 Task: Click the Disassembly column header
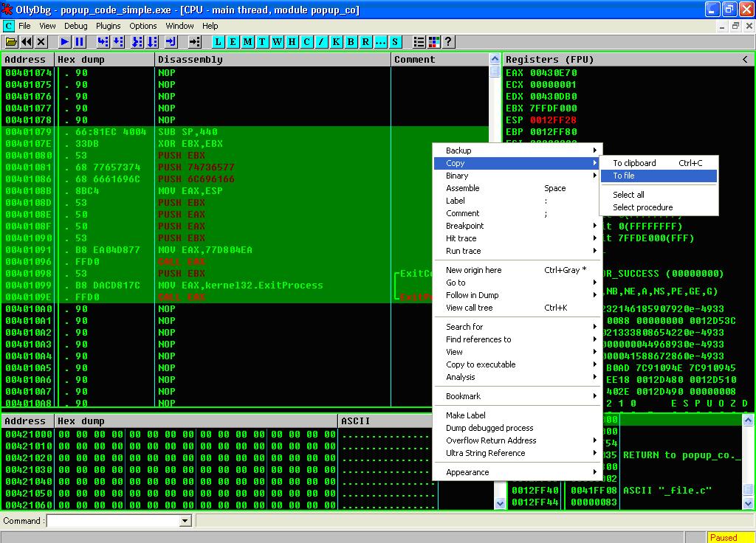coord(272,60)
